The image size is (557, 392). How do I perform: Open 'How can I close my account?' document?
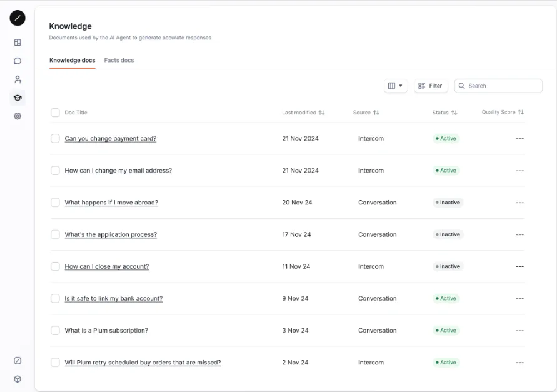(106, 266)
